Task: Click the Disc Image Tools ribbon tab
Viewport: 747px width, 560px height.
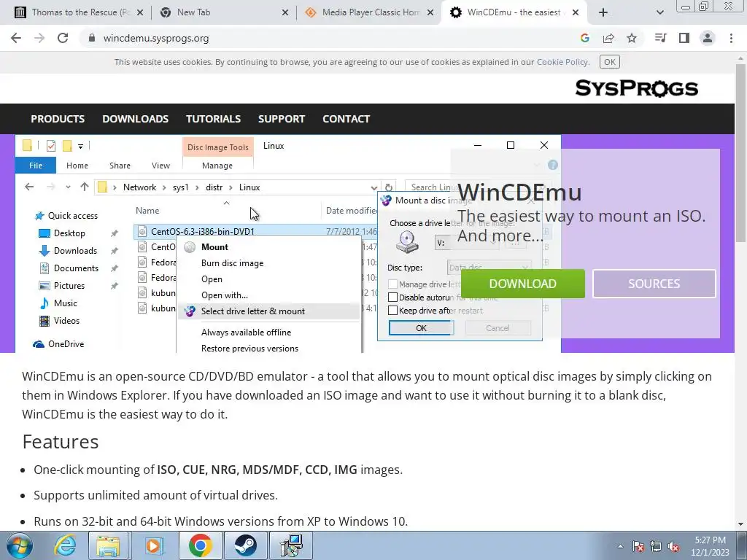Action: point(217,147)
